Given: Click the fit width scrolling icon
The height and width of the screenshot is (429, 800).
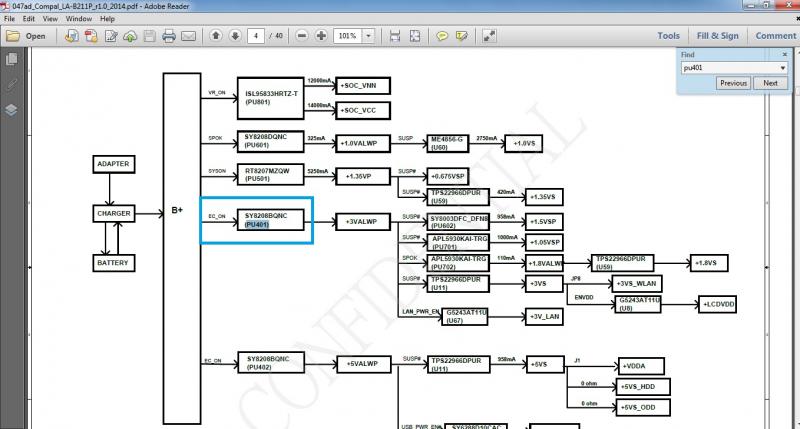Looking at the screenshot, I should pos(395,36).
